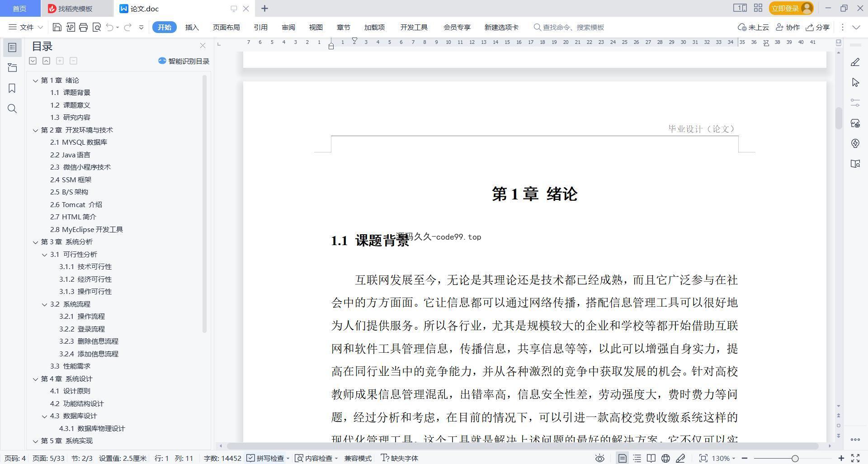Select the 审阅 ribbon tab

pos(288,27)
